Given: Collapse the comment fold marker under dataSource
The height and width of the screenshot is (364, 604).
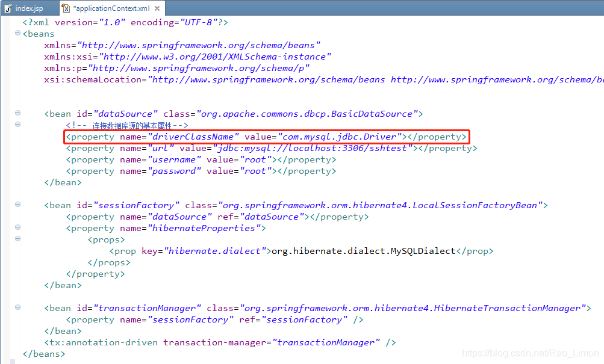Looking at the screenshot, I should coord(17,125).
